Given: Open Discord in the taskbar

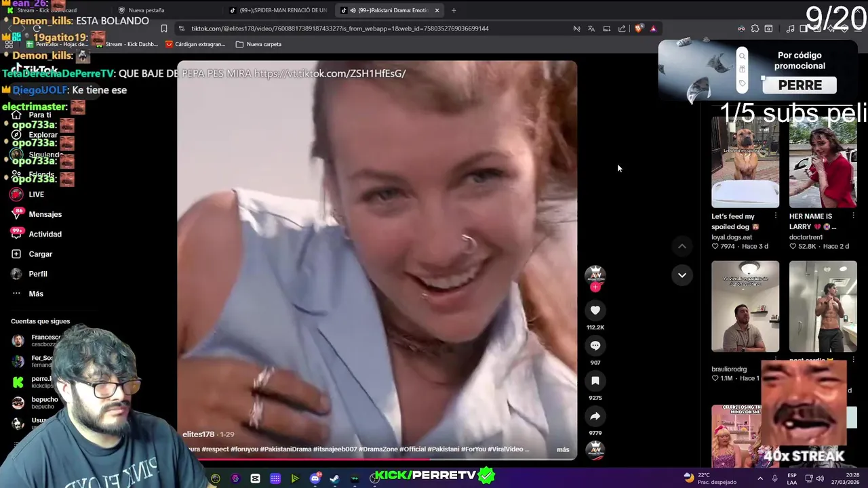Looking at the screenshot, I should 315,479.
